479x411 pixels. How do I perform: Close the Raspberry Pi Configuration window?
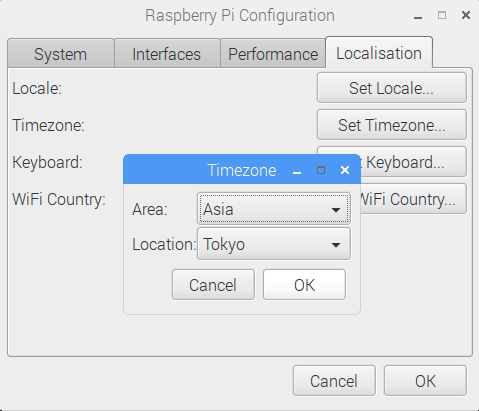click(x=466, y=15)
